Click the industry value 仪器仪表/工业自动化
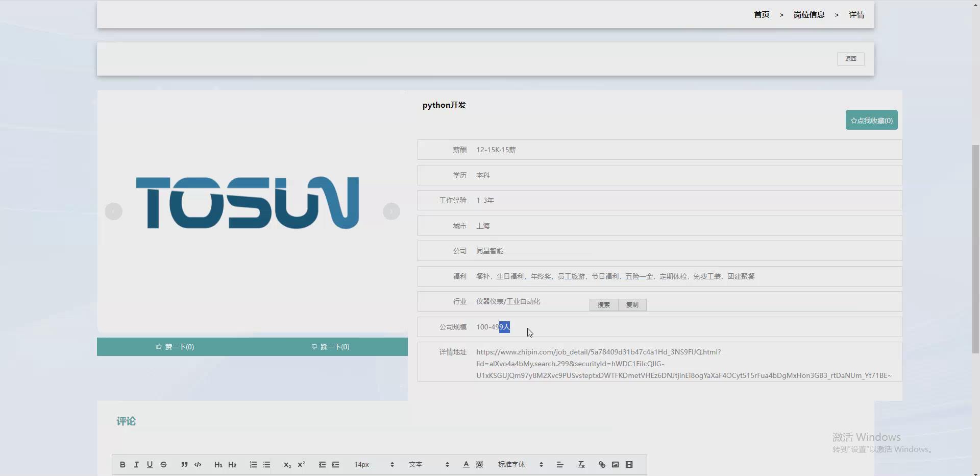980x476 pixels. pos(508,302)
